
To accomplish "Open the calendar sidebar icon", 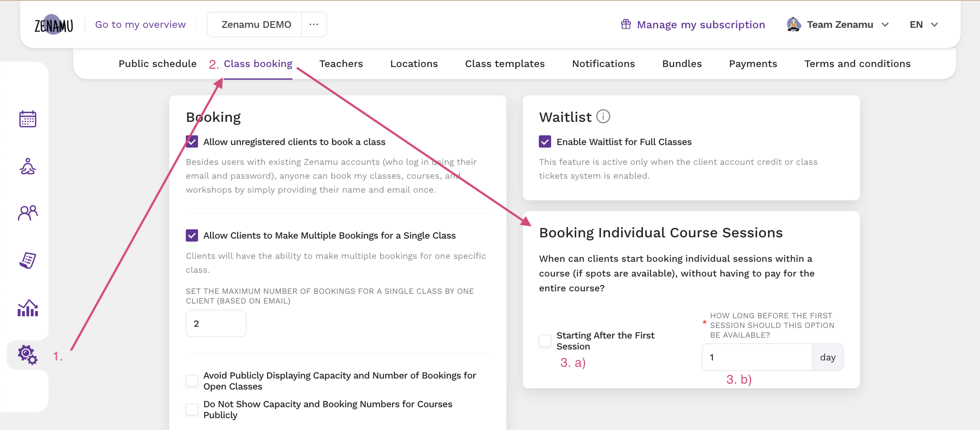I will pyautogui.click(x=28, y=119).
